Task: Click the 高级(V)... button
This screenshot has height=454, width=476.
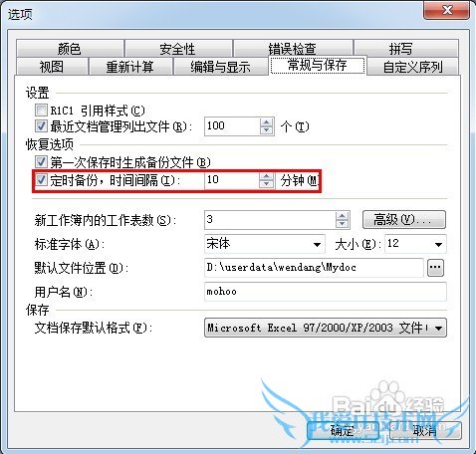Action: 404,219
